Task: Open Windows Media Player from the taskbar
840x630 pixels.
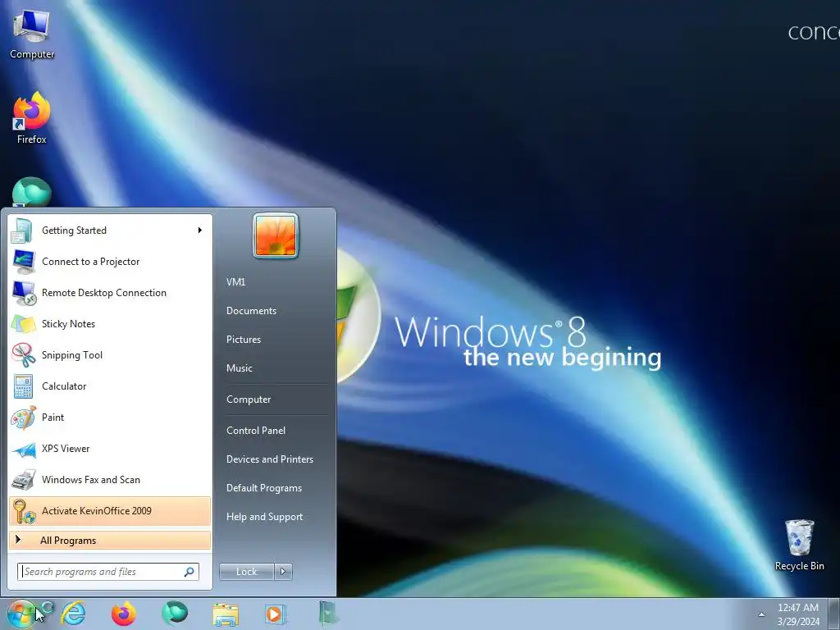Action: [x=276, y=614]
